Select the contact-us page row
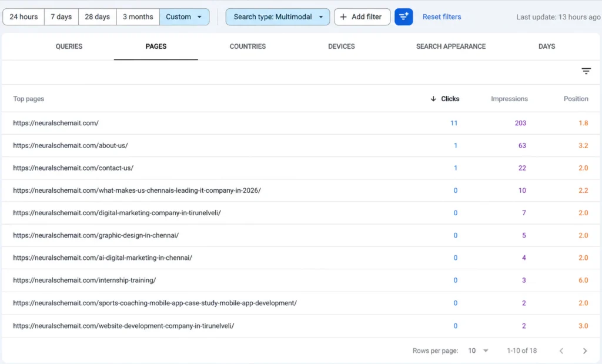Screen dimensions: 602x364 click(300, 168)
